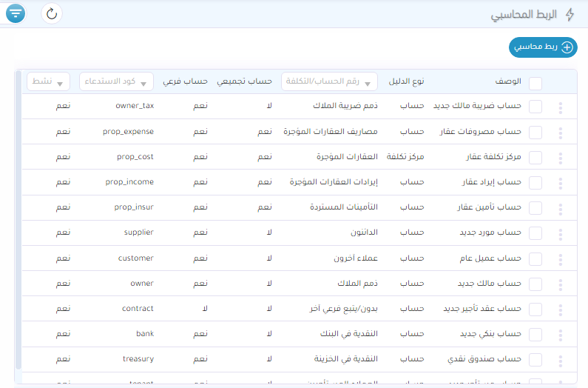Open the رقم الحساب/التكلفة dropdown
This screenshot has height=388, width=588.
pos(329,81)
